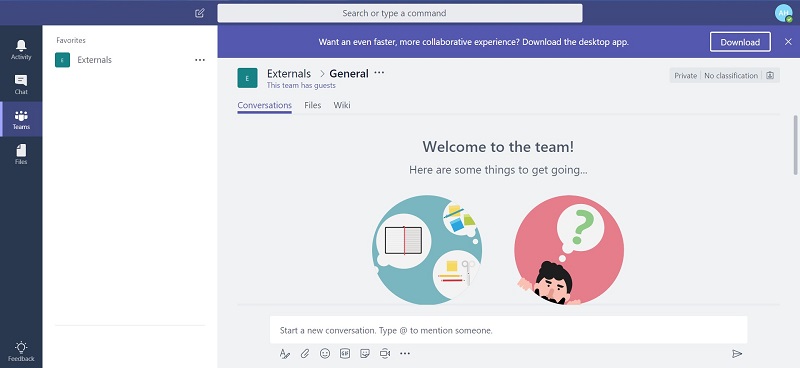This screenshot has width=800, height=368.
Task: Start a new chat with compose icon
Action: (x=199, y=13)
